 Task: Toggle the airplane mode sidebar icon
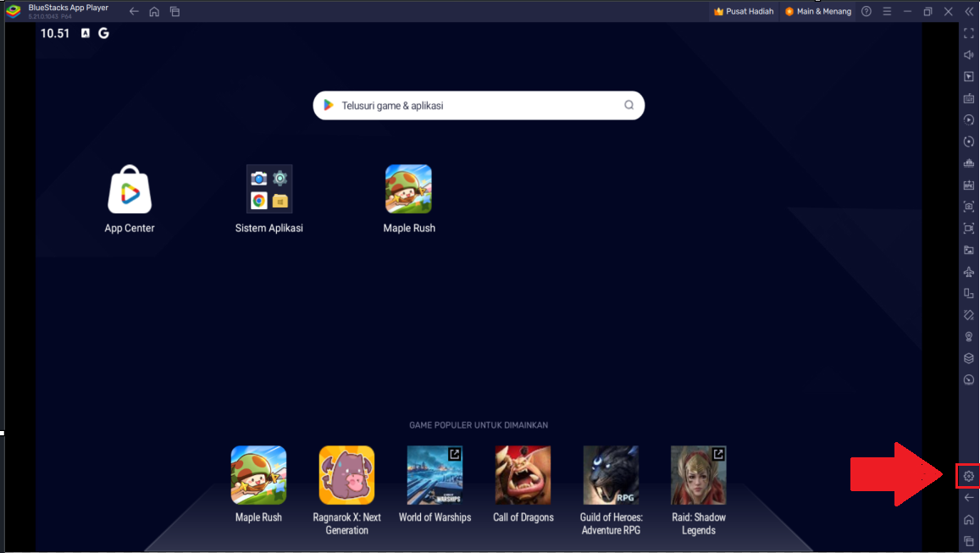click(x=968, y=272)
